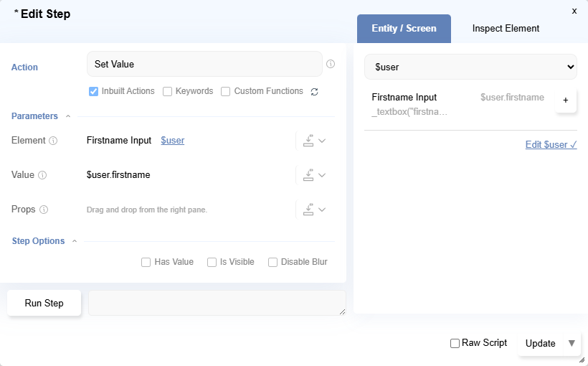Check the Has Value option

tap(146, 262)
